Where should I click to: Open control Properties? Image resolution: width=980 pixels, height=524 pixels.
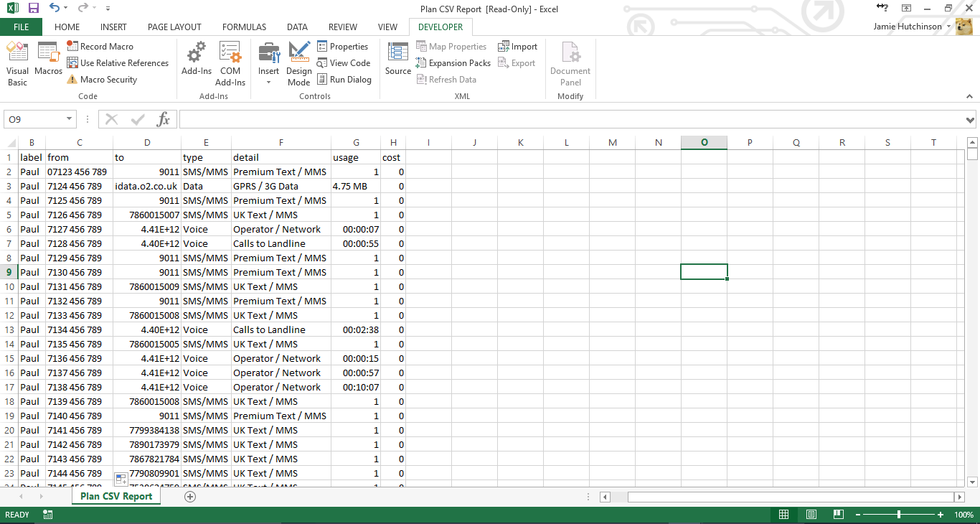point(343,47)
